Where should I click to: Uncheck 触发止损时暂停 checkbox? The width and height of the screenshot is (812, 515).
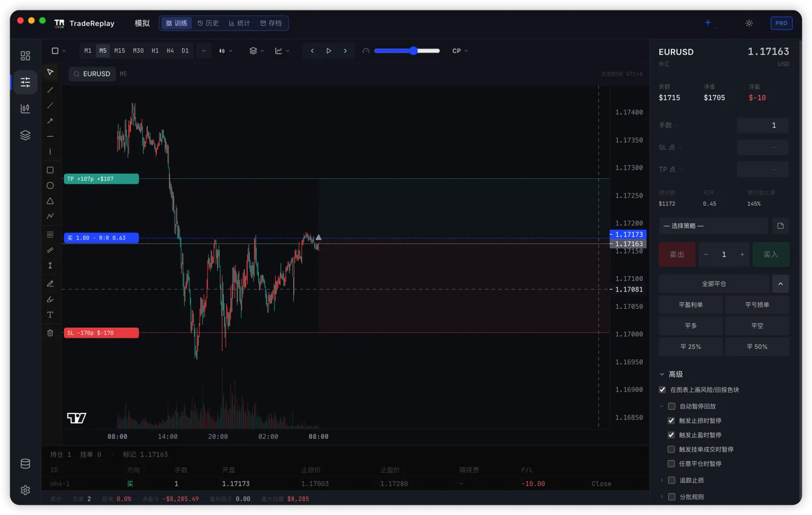[671, 421]
